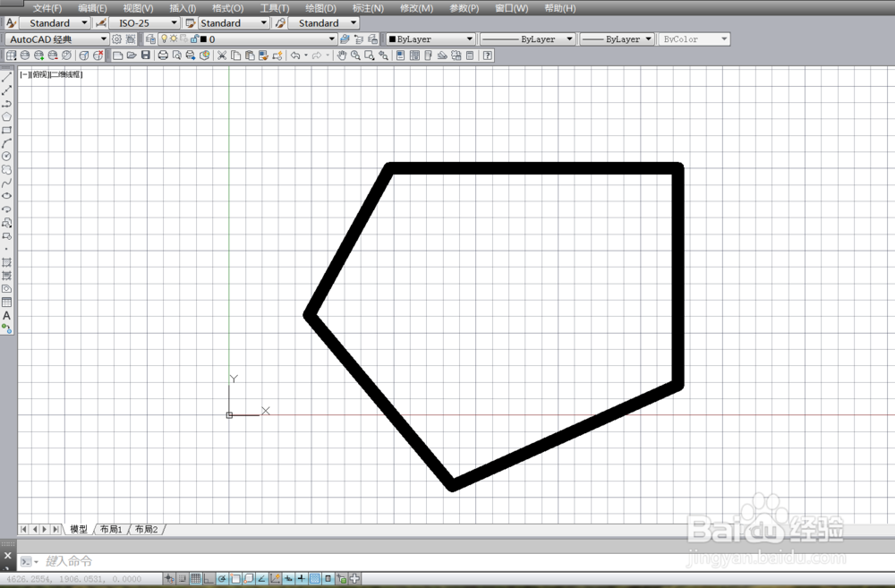Open the AutoCAD 经典 workspace dropdown
Image resolution: width=895 pixels, height=588 pixels.
pos(57,38)
